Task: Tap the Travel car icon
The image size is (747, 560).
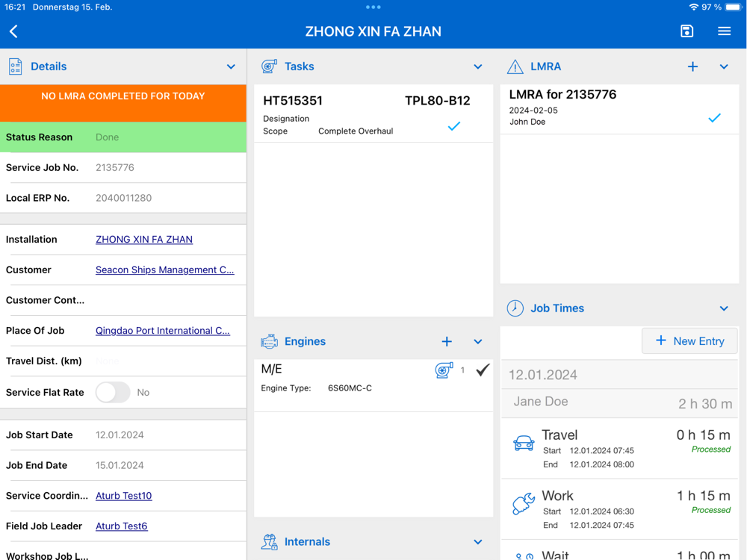Action: point(524,443)
